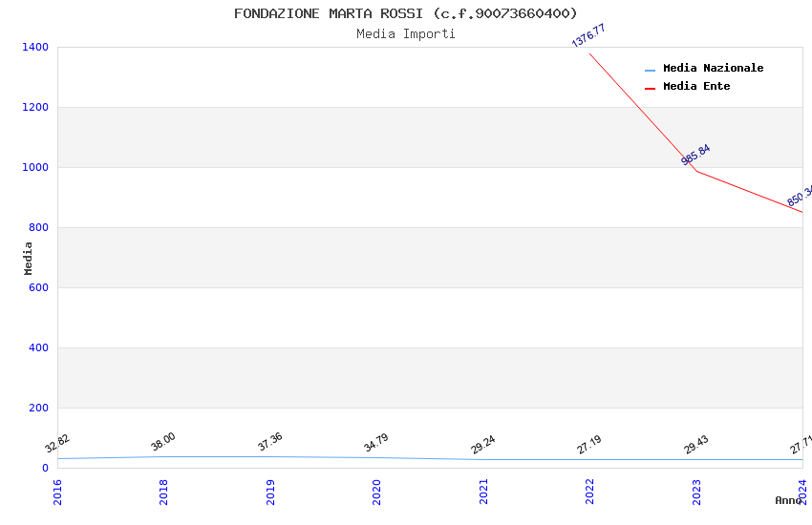The width and height of the screenshot is (812, 525).
Task: Click the data label 29.43
Action: pyautogui.click(x=696, y=444)
